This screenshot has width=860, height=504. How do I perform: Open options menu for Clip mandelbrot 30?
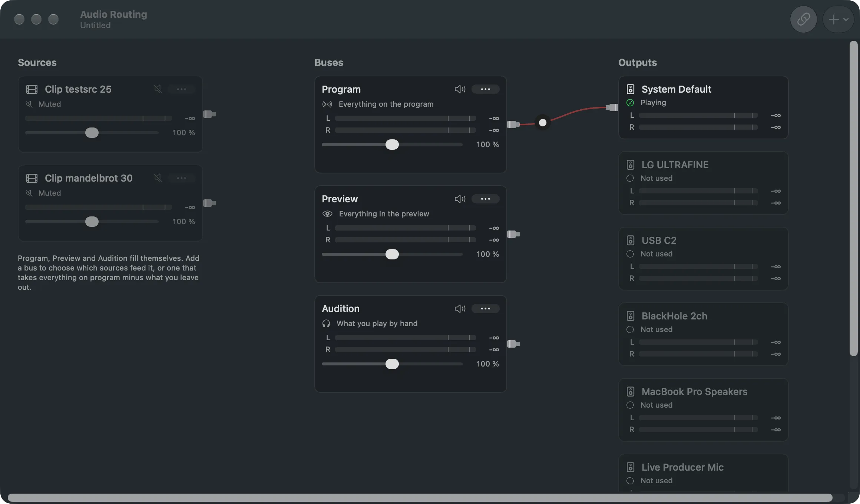pos(181,178)
